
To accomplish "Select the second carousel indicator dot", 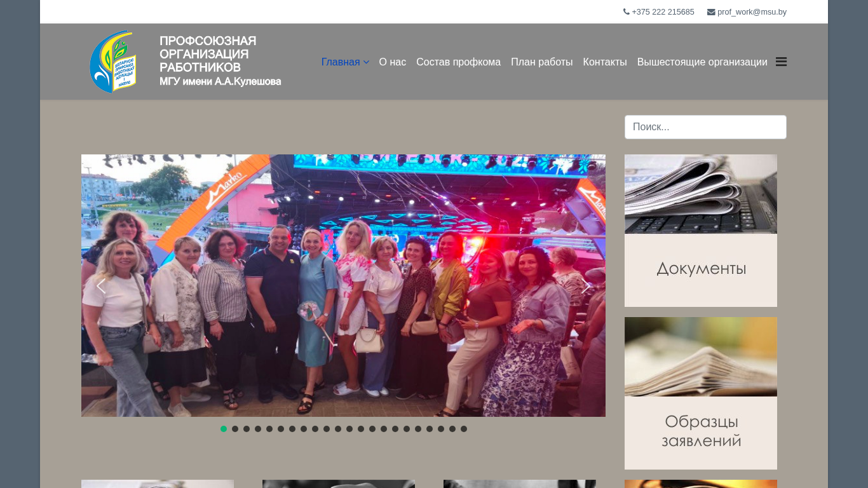I will (235, 429).
